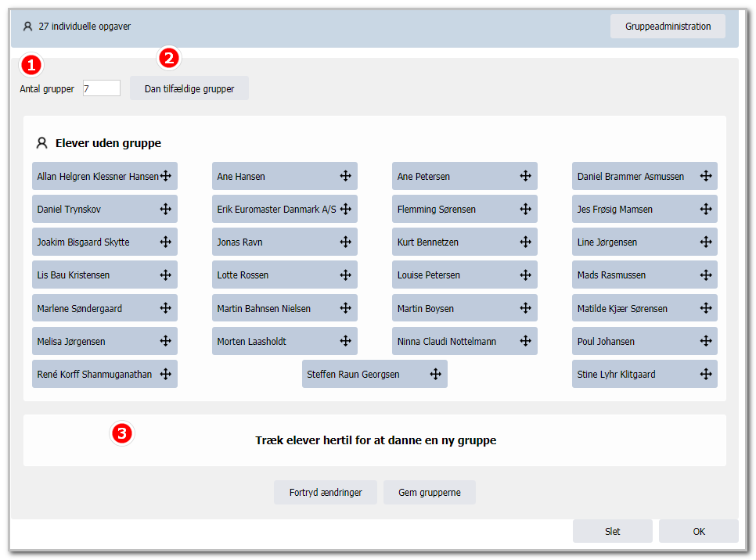The image size is (756, 560).
Task: Click the move handle on Mads Rasmussen
Action: pyautogui.click(x=706, y=275)
